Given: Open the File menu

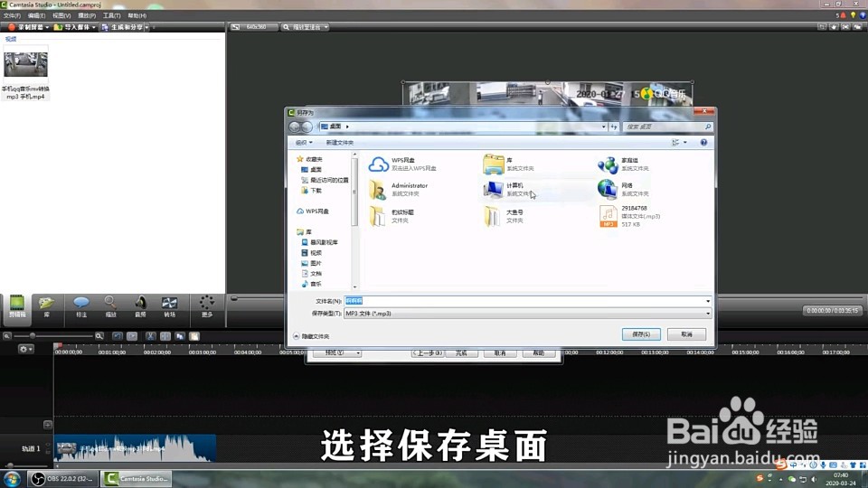Looking at the screenshot, I should pos(12,15).
